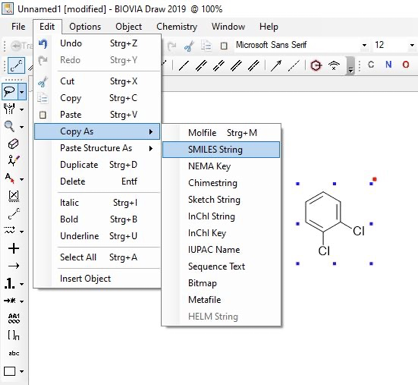
Task: Select the wavy arrow tool
Action: click(x=10, y=230)
